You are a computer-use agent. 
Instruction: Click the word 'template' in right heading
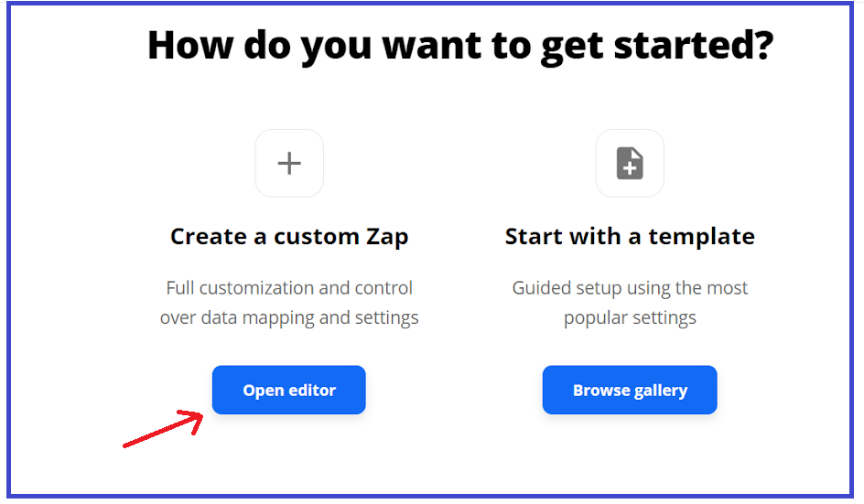[x=701, y=238]
